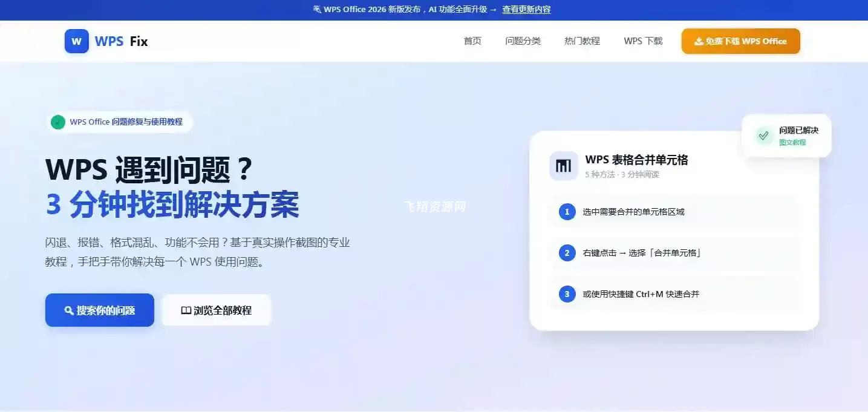This screenshot has width=868, height=412.
Task: Click the 浏览全部教程 button
Action: [x=217, y=310]
